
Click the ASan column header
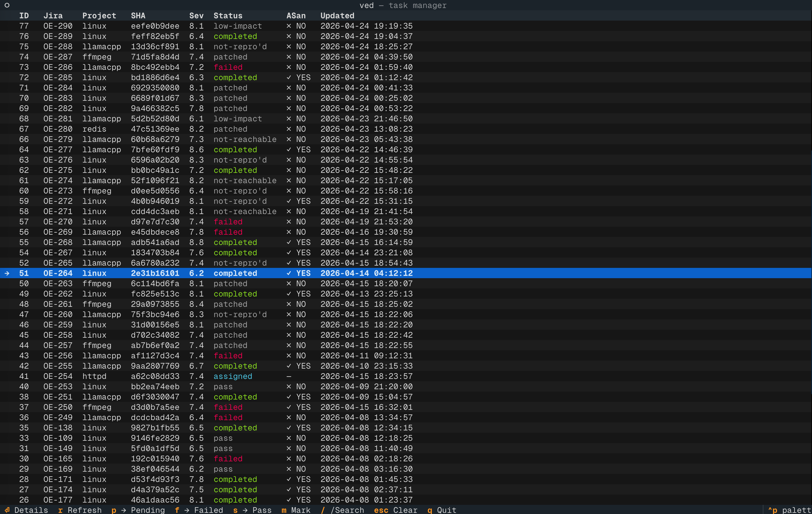pos(296,15)
